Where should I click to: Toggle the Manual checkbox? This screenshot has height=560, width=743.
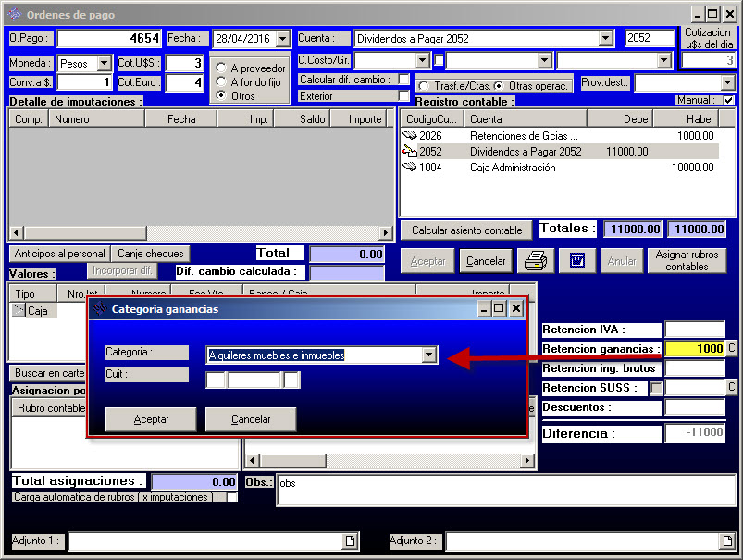point(729,100)
